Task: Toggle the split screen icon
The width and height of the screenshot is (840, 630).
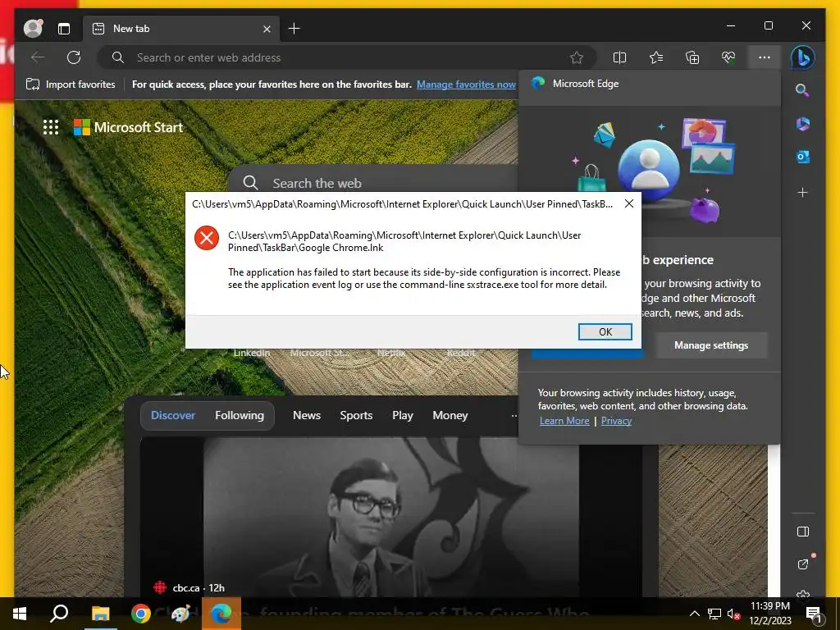Action: click(x=619, y=57)
